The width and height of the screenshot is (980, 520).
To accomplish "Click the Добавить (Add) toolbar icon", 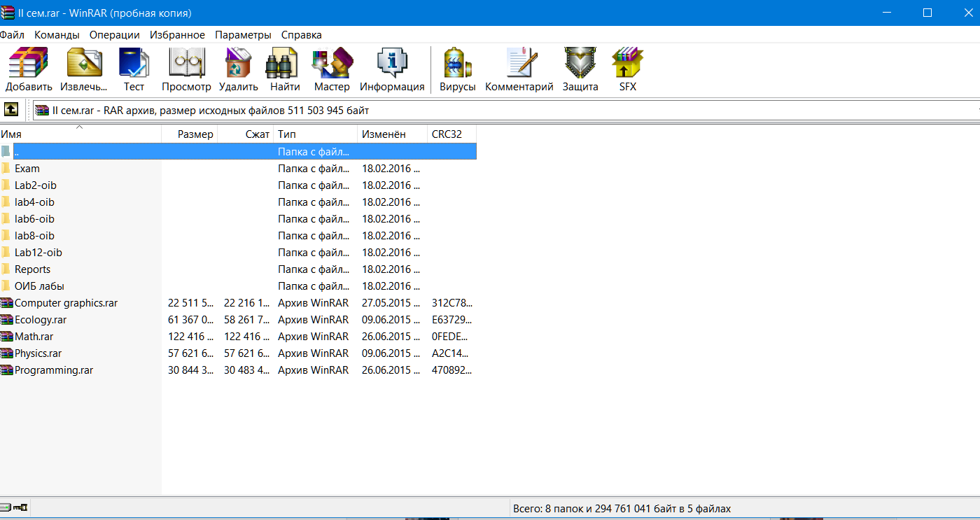I will tap(29, 63).
